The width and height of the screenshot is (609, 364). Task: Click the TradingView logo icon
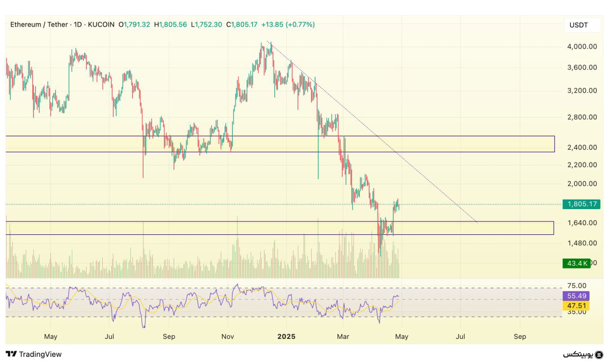pyautogui.click(x=11, y=354)
